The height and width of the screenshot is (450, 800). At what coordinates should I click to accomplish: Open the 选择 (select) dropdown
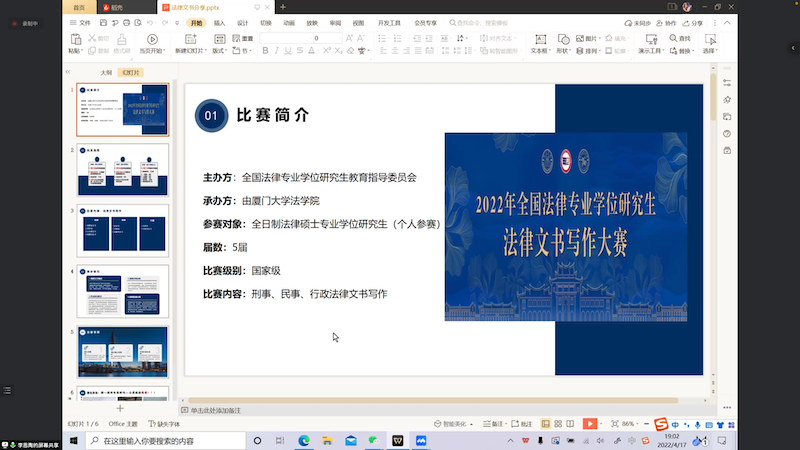710,50
